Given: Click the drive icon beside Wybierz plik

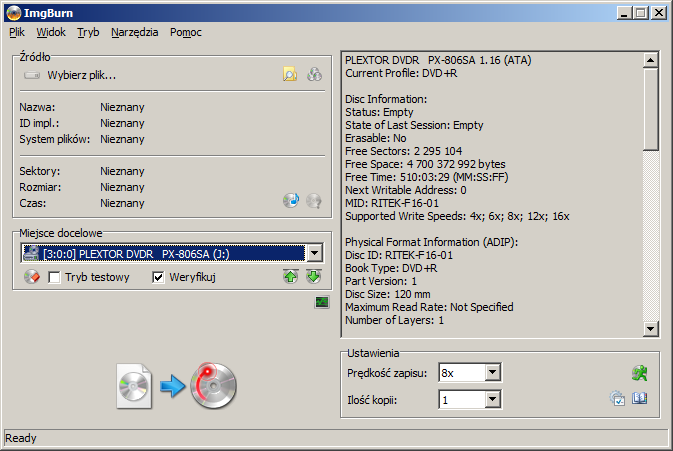Looking at the screenshot, I should 32,75.
